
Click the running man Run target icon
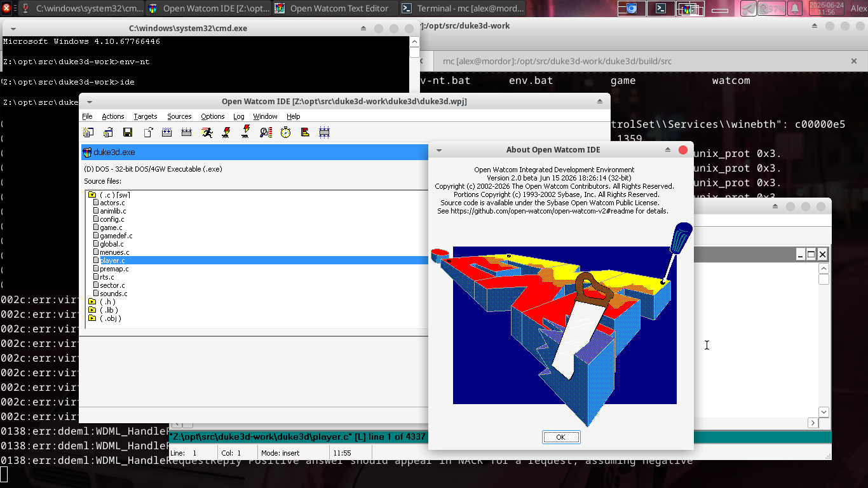click(x=207, y=132)
